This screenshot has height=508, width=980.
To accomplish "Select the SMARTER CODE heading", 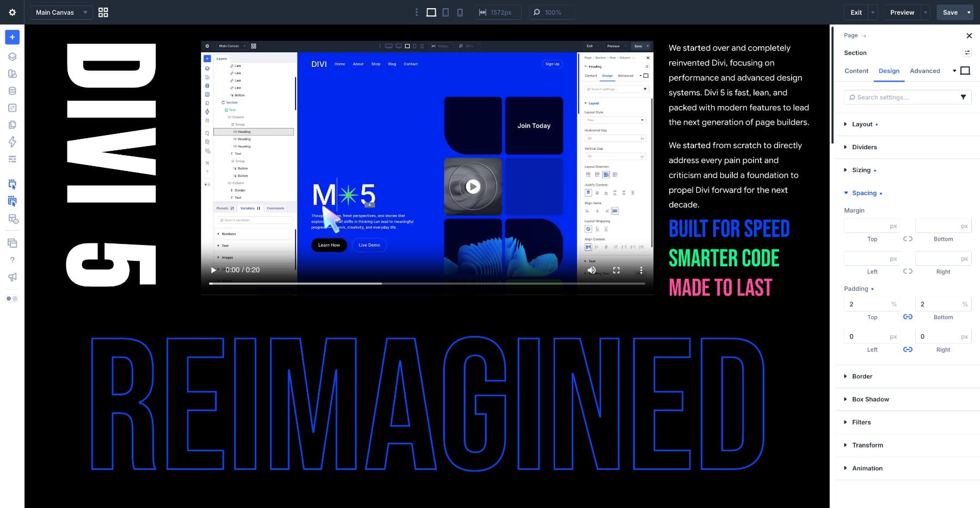I will click(724, 258).
